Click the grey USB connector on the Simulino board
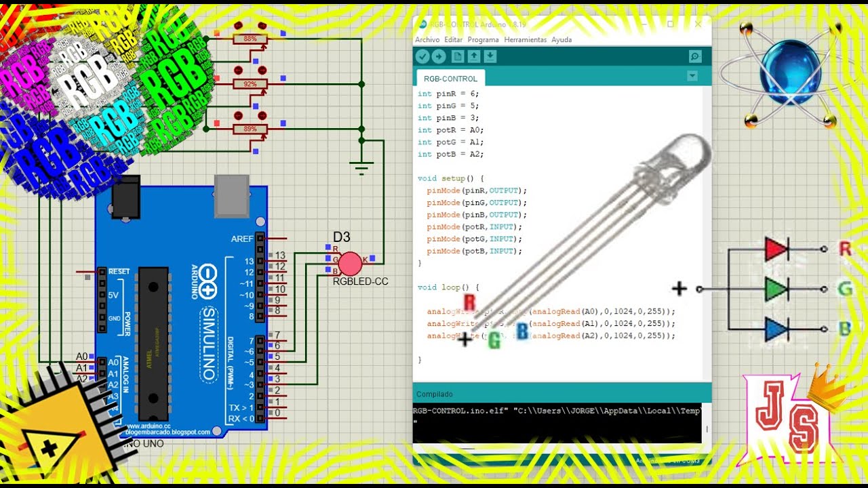The height and width of the screenshot is (488, 868). (x=232, y=196)
